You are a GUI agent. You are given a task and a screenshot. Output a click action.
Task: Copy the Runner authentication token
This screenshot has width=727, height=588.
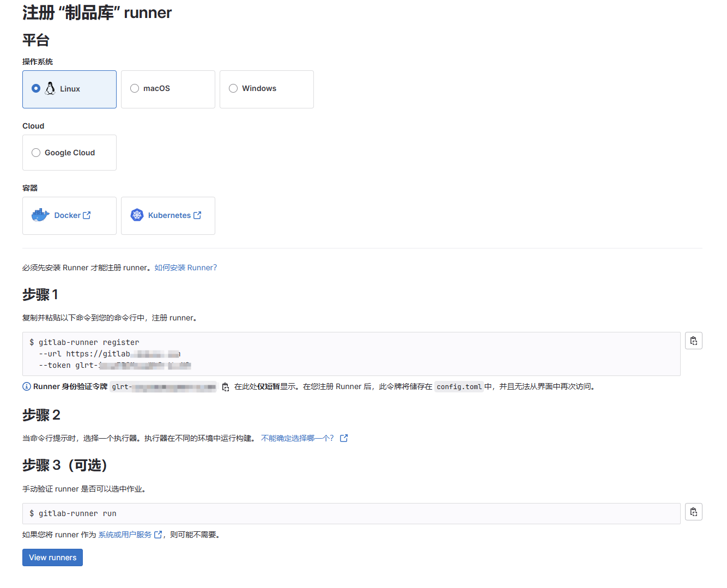click(226, 387)
